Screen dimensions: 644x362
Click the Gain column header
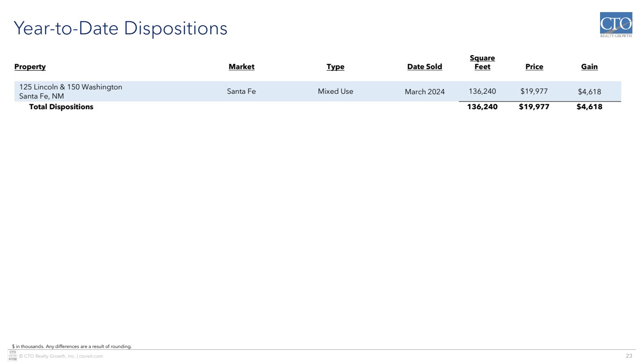pos(589,67)
